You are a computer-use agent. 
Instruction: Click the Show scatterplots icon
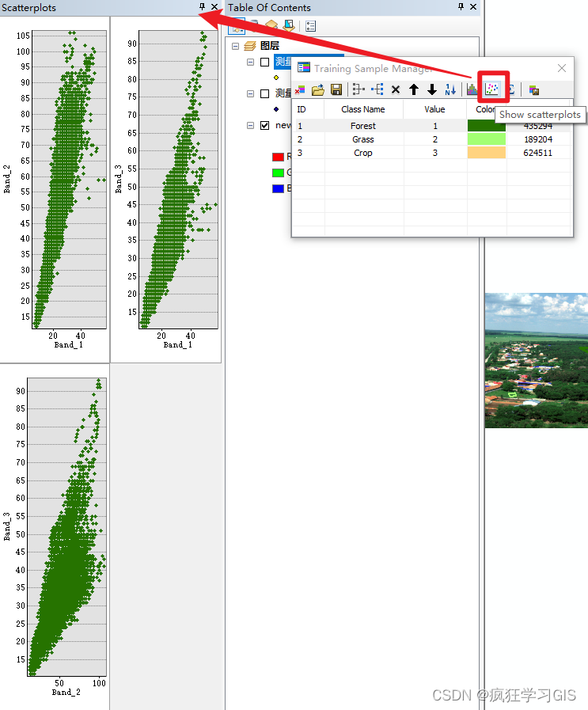point(491,89)
